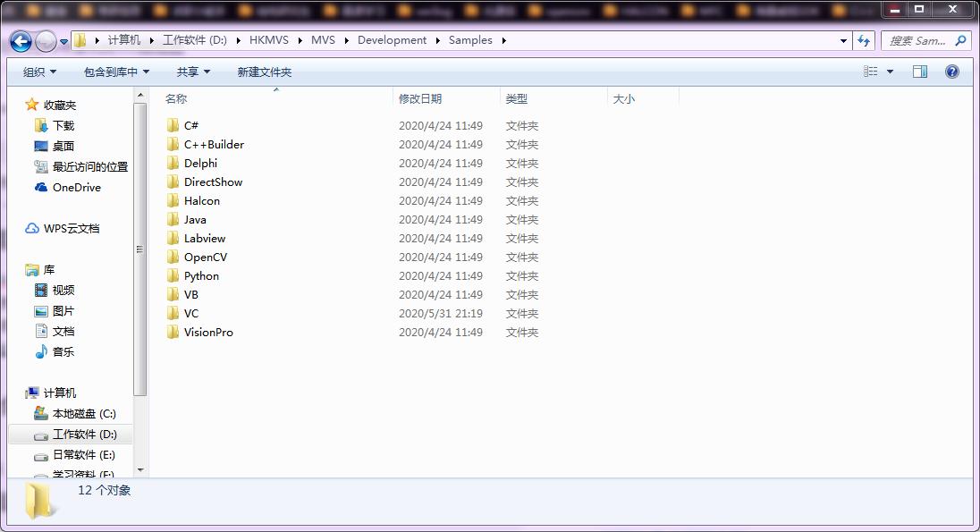Open the 包含到库中 menu
Image resolution: width=980 pixels, height=532 pixels.
[116, 72]
